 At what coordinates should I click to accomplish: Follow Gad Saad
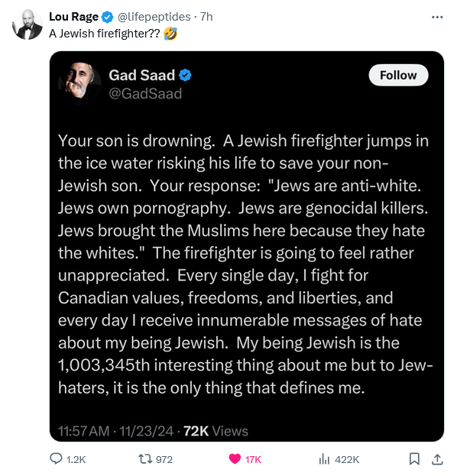(x=398, y=75)
